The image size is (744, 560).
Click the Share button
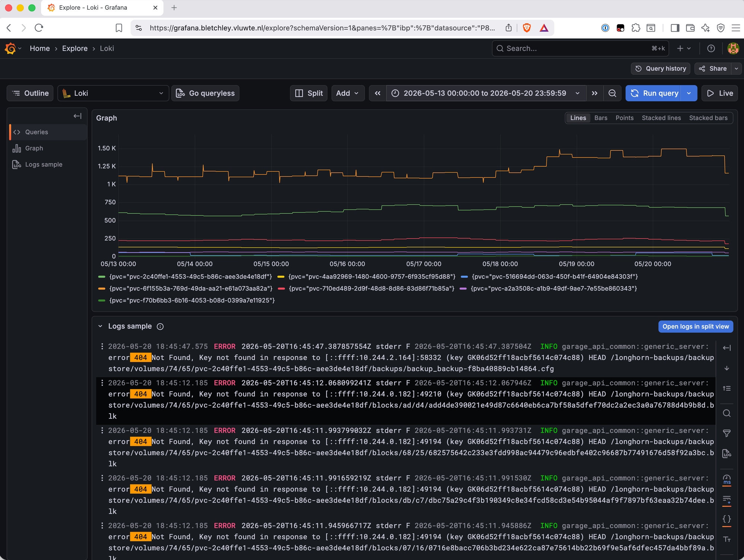pyautogui.click(x=713, y=68)
